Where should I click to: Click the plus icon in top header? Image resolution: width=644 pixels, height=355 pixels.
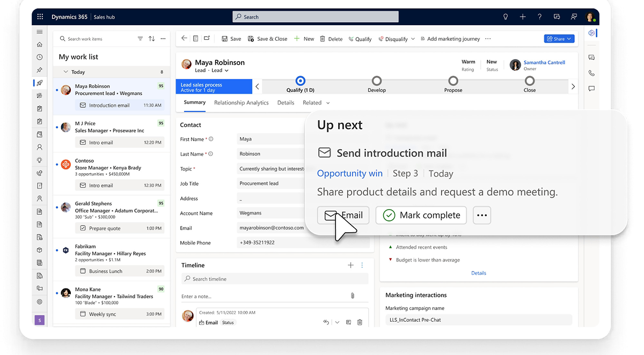tap(522, 17)
